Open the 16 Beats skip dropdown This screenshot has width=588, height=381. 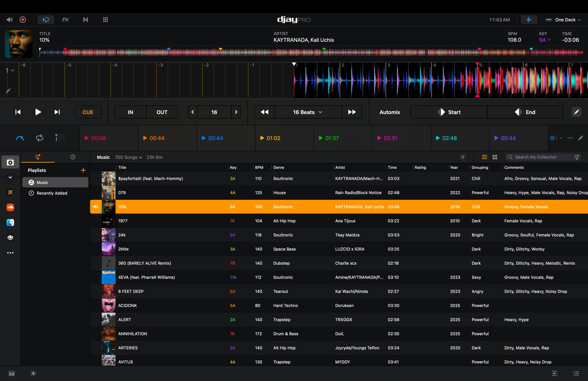pyautogui.click(x=308, y=112)
